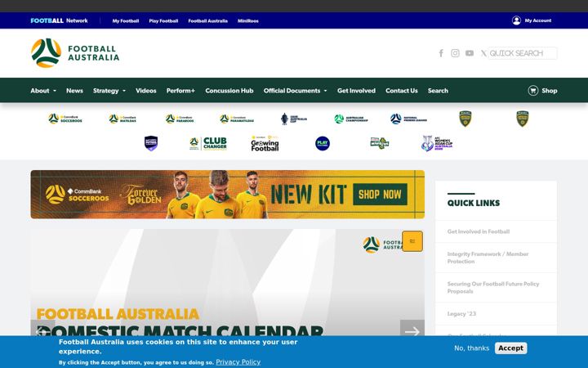Go to next slide with right arrow
The width and height of the screenshot is (588, 368).
pos(412,331)
